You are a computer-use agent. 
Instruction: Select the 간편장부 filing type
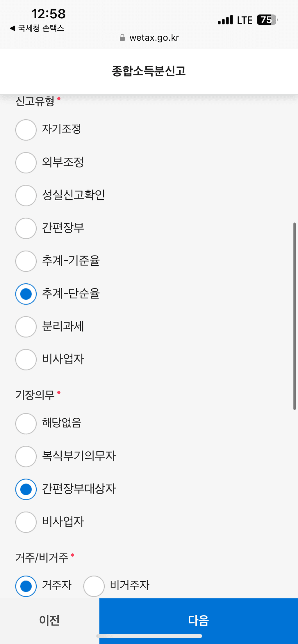click(x=26, y=228)
